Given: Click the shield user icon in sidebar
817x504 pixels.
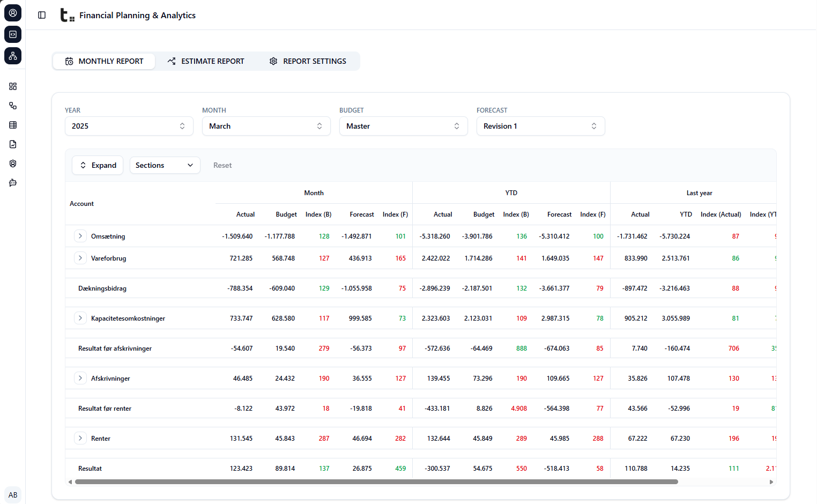Looking at the screenshot, I should 13,164.
